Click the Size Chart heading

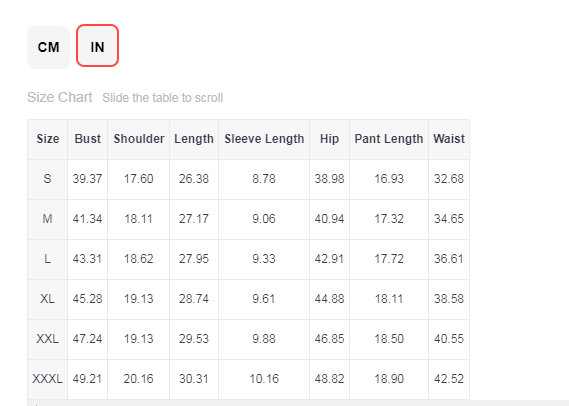coord(60,97)
